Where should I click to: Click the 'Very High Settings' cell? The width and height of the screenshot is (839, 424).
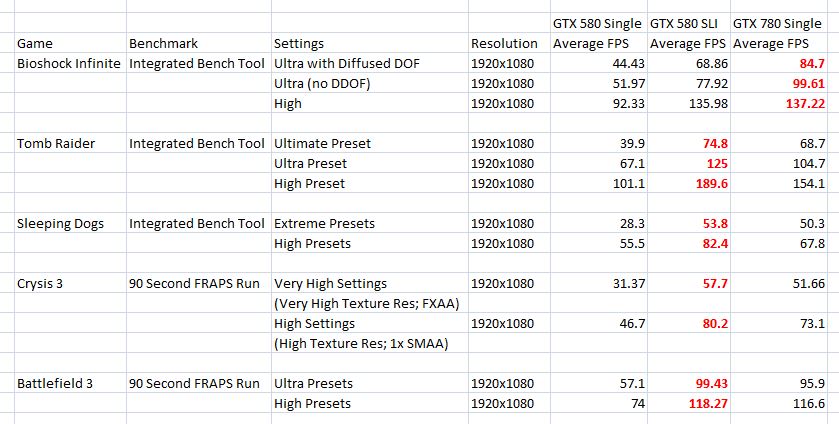(370, 283)
